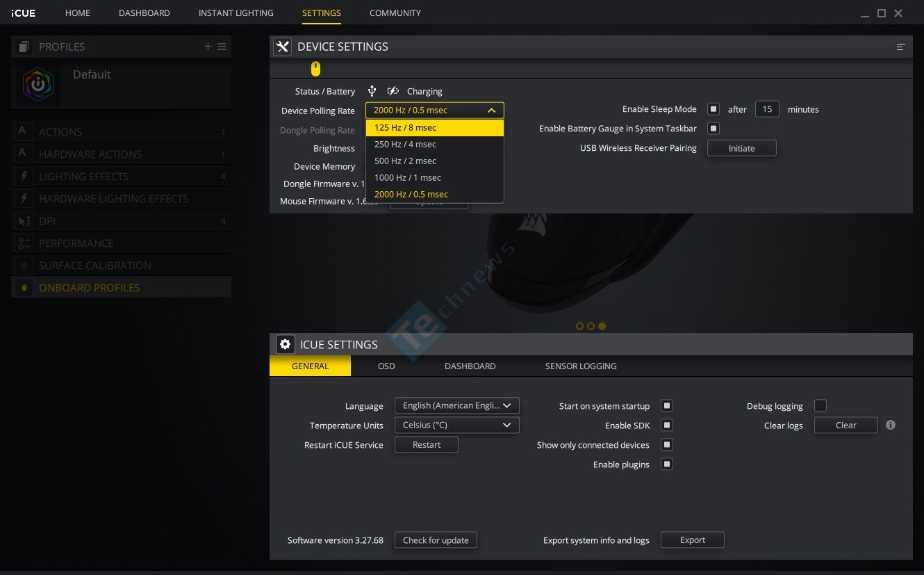
Task: Click the Device Settings wrench icon
Action: point(282,47)
